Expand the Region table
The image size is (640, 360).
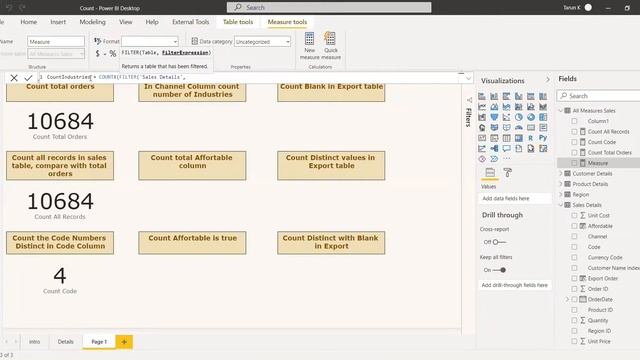point(561,195)
